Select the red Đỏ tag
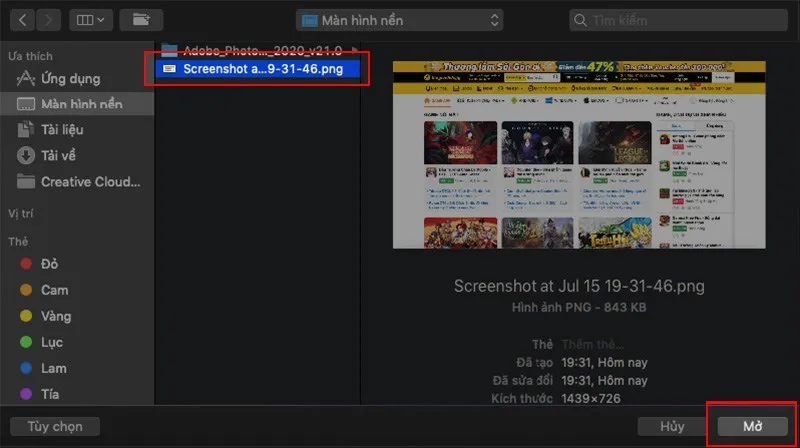The image size is (800, 448). pyautogui.click(x=50, y=264)
